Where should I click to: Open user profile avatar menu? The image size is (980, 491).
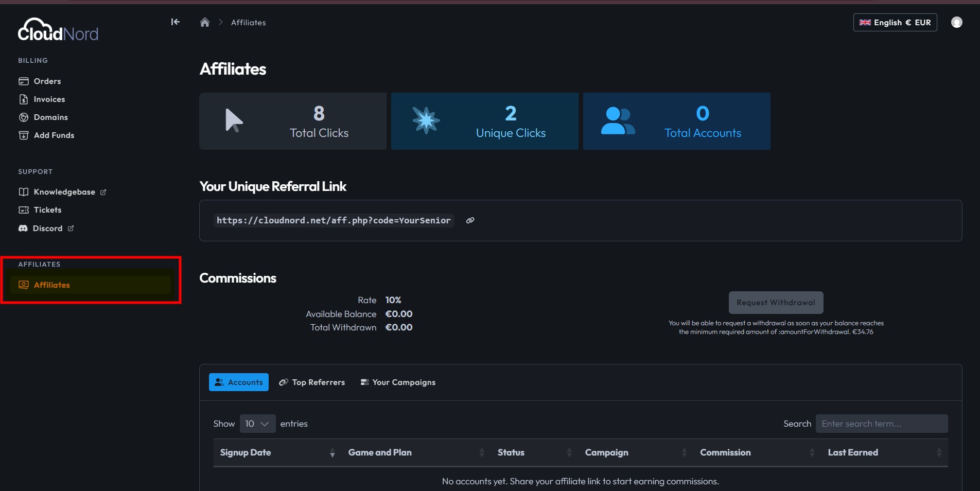coord(956,22)
